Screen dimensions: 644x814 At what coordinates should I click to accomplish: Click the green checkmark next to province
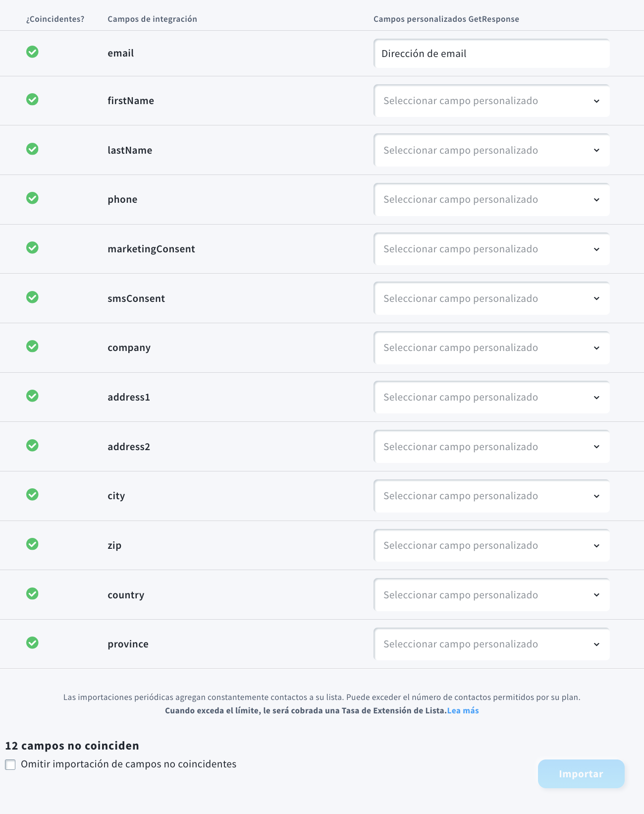point(32,642)
